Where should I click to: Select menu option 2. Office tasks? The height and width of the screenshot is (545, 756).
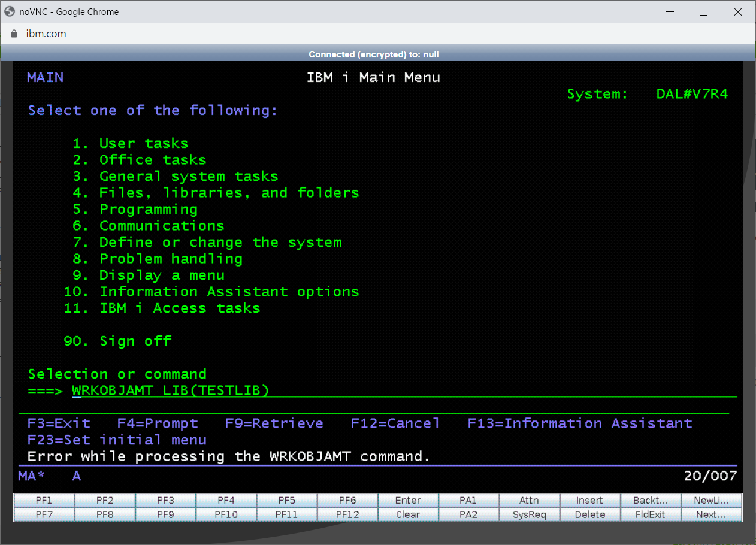point(140,160)
